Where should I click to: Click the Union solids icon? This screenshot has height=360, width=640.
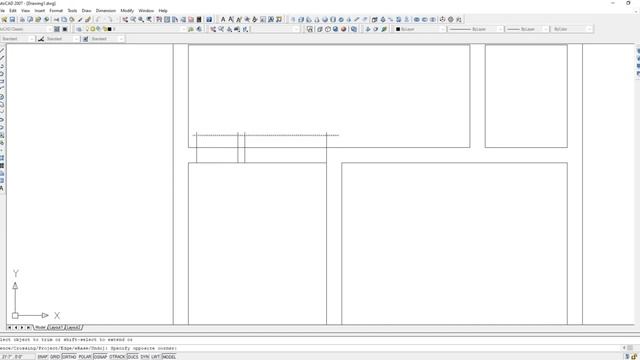(x=416, y=19)
